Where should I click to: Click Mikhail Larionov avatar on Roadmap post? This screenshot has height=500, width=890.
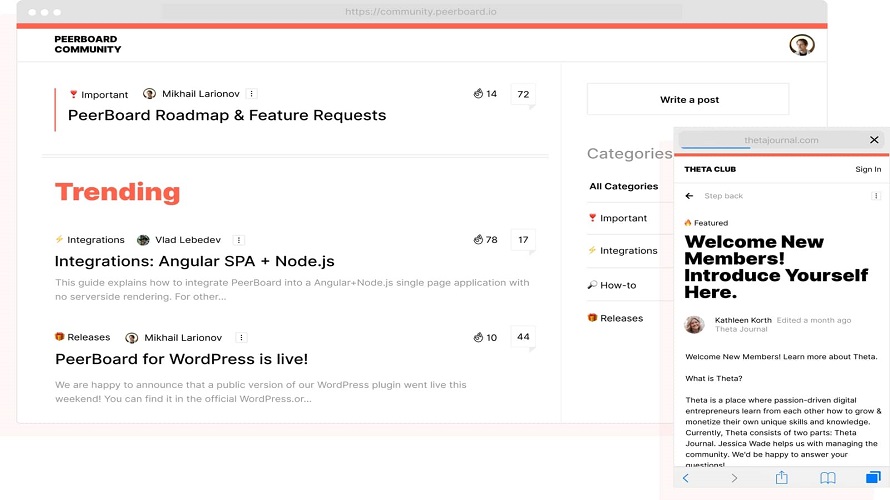click(149, 94)
